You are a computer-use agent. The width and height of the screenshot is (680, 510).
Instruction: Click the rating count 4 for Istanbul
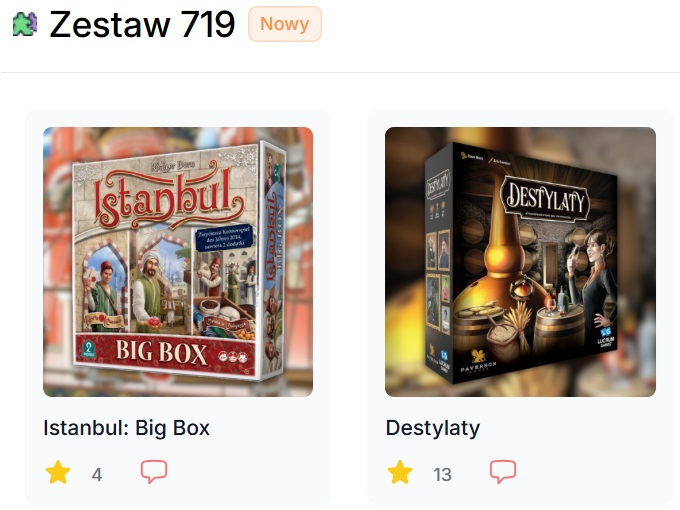coord(97,474)
